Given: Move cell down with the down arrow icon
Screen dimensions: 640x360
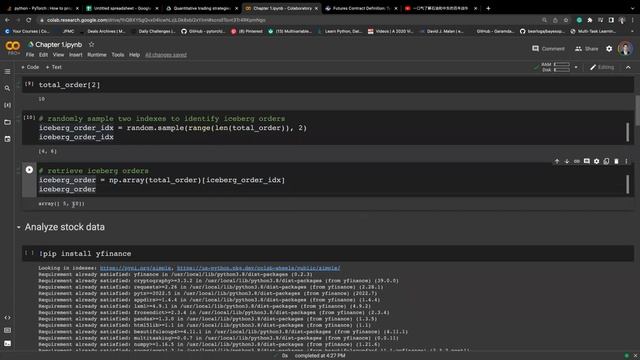Looking at the screenshot, I should coord(567,162).
